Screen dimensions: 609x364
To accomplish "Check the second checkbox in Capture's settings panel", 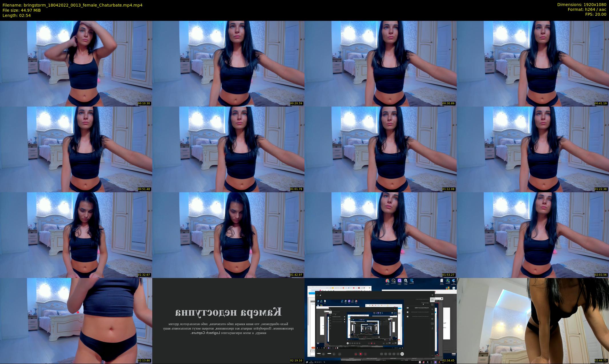I will pos(408,317).
